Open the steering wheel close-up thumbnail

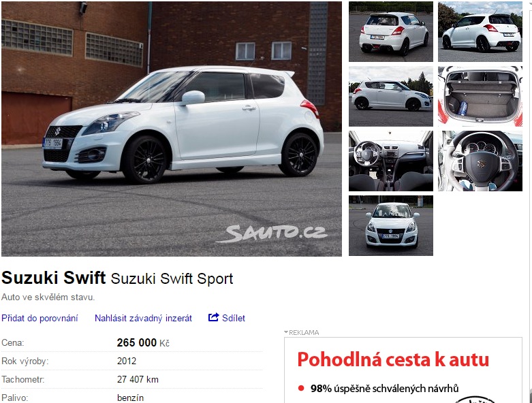480,161
